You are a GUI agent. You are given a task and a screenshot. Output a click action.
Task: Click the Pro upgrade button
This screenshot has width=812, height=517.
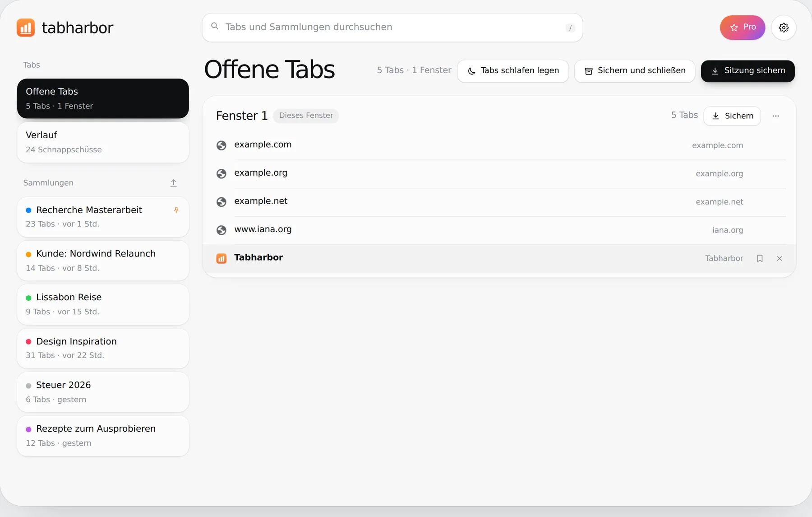coord(743,28)
